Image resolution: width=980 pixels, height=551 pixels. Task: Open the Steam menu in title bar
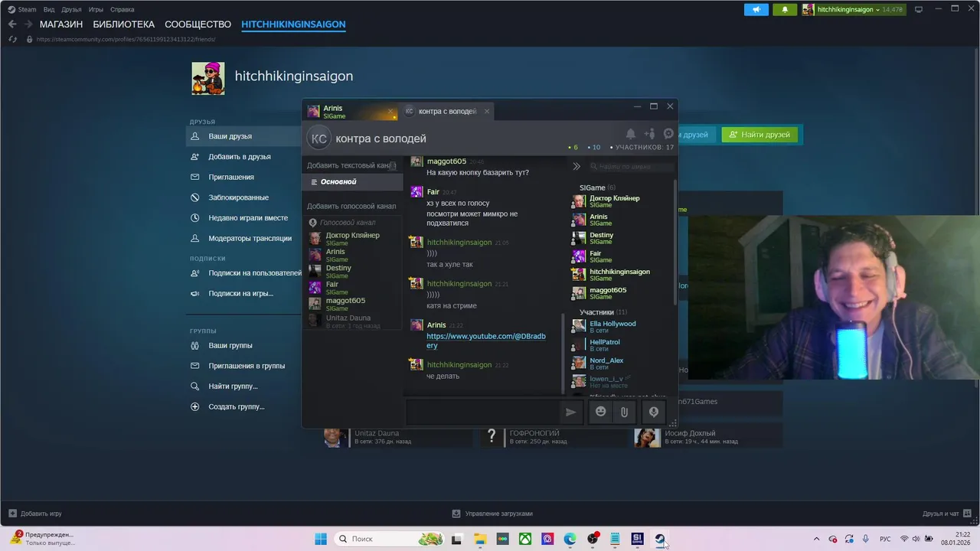pyautogui.click(x=22, y=10)
